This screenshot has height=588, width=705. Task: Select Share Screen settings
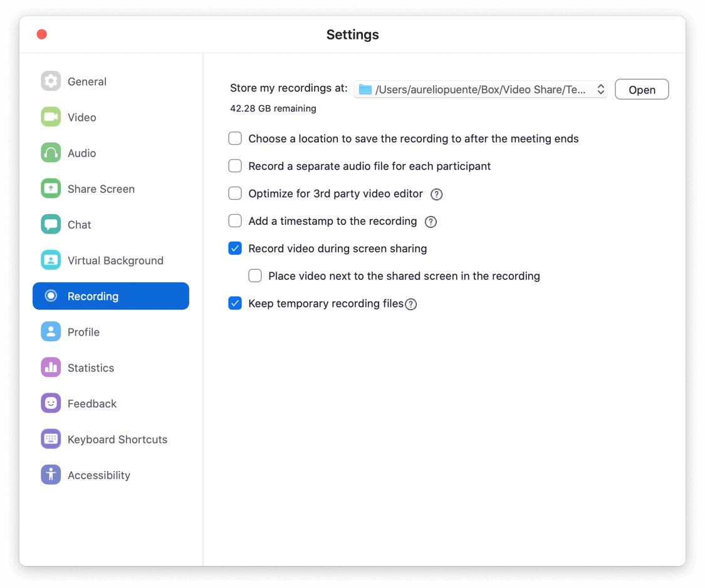(x=110, y=188)
